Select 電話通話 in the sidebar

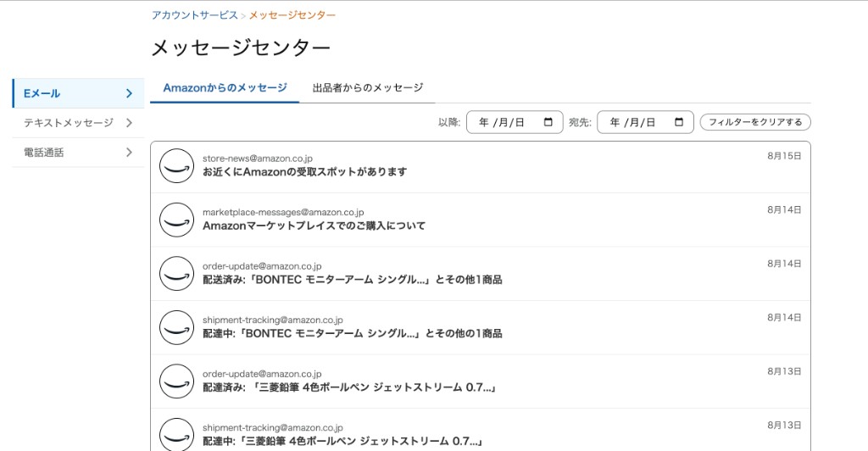[x=78, y=153]
